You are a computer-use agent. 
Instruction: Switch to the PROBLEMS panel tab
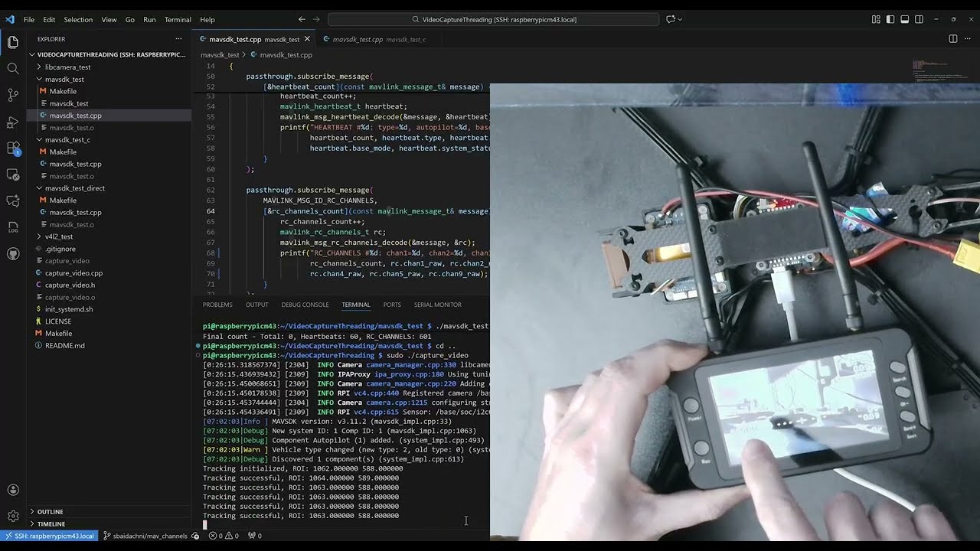click(x=217, y=305)
